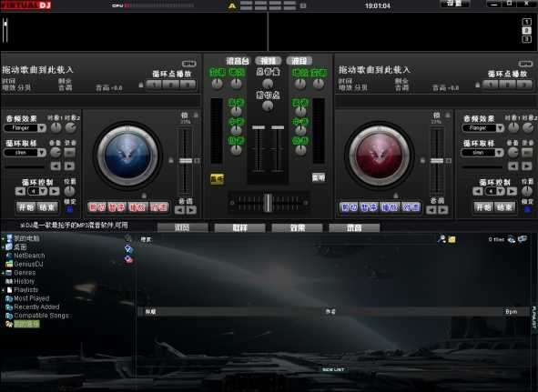Click the blue add-folder icon beside folder tree
Viewport: 538px width, 392px height.
[128, 249]
